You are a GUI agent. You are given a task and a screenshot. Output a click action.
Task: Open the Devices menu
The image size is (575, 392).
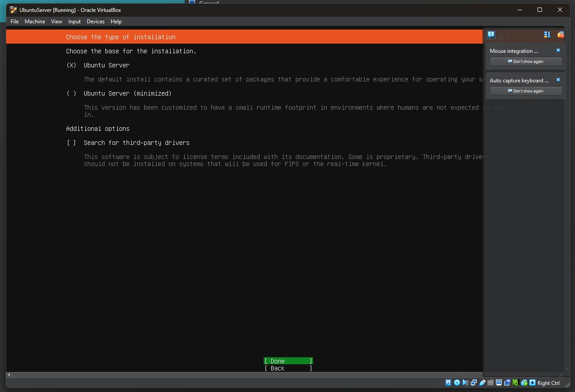pos(96,21)
